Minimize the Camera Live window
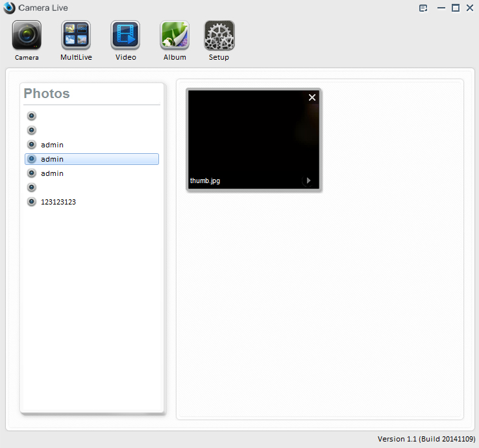 (x=441, y=8)
